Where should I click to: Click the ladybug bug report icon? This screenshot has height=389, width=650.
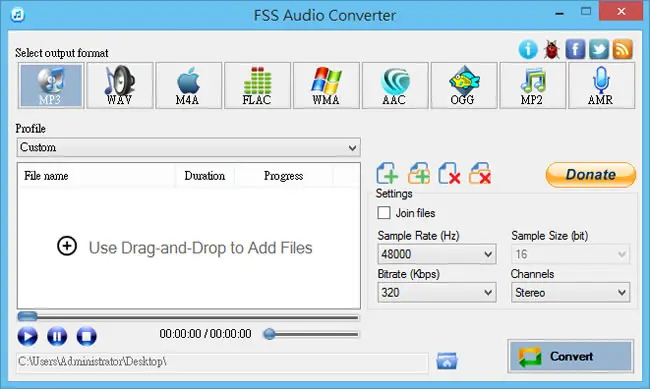point(552,50)
